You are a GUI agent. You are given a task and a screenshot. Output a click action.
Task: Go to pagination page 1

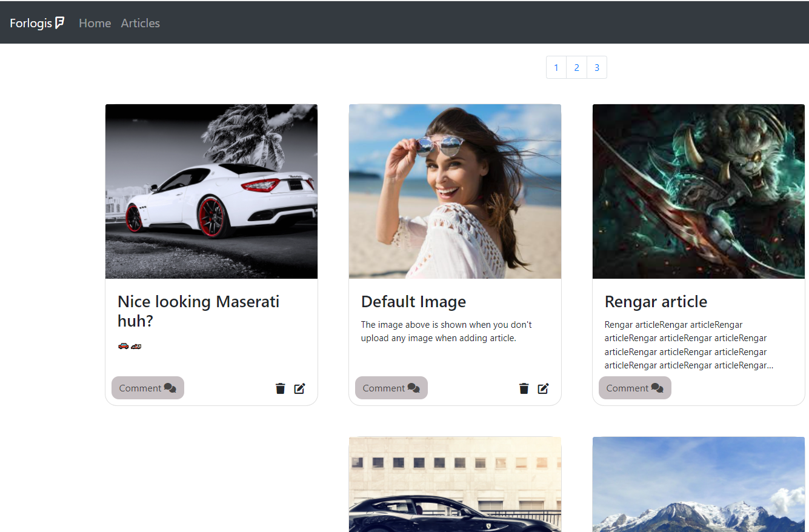click(556, 67)
